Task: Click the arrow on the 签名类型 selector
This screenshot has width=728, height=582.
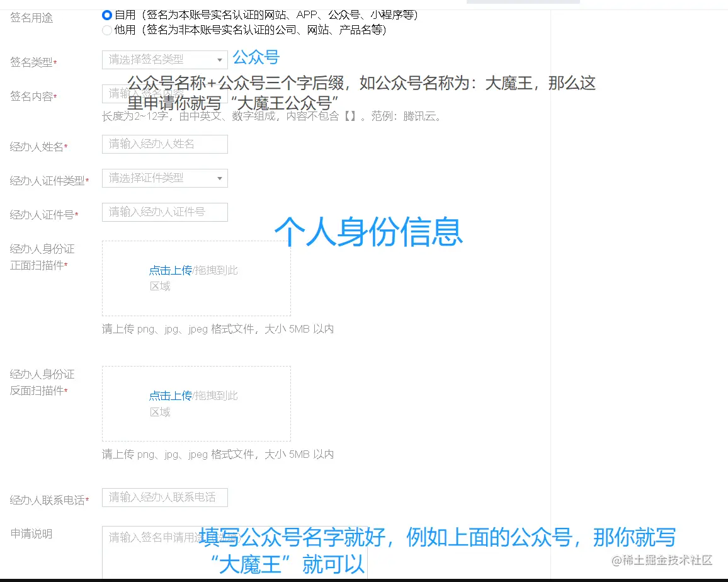Action: 220,60
